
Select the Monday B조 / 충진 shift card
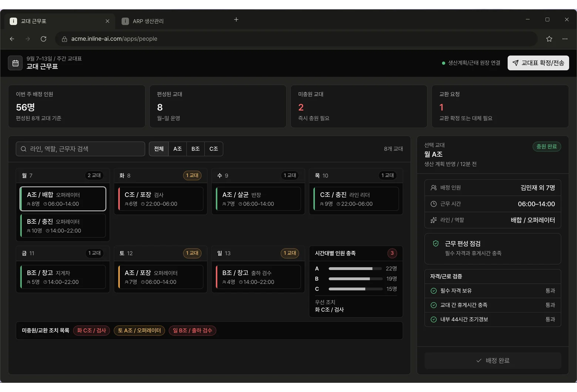63,226
